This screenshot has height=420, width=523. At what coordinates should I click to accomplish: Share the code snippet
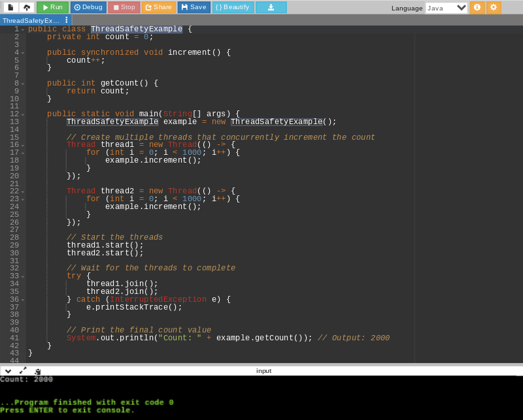(159, 7)
